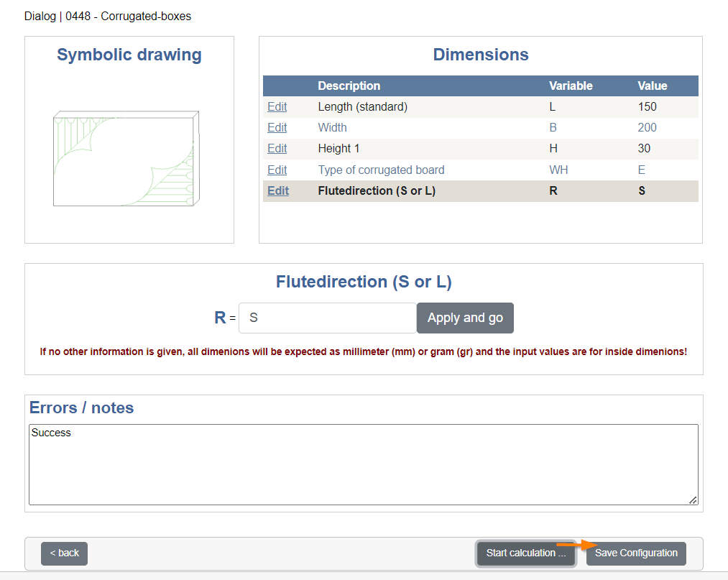This screenshot has width=728, height=580.
Task: Click the Errors / notes text area
Action: pyautogui.click(x=364, y=464)
